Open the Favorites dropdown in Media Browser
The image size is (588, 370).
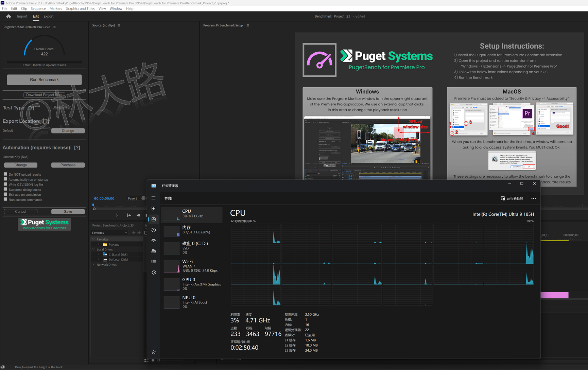(x=109, y=233)
